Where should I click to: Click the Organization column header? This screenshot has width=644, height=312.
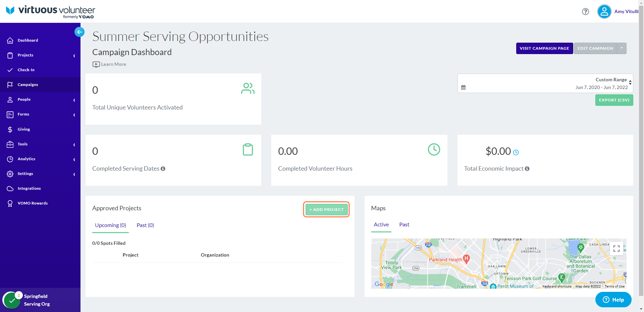click(x=215, y=255)
